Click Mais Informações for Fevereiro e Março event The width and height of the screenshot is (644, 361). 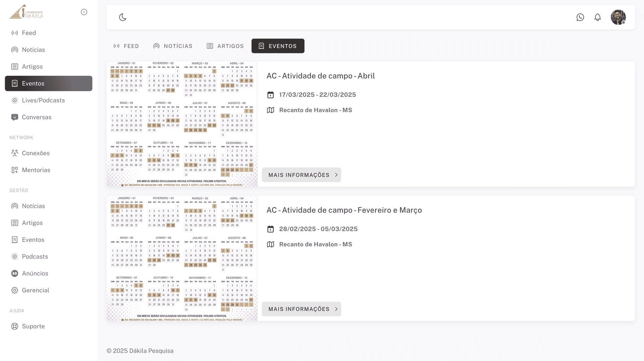click(301, 309)
